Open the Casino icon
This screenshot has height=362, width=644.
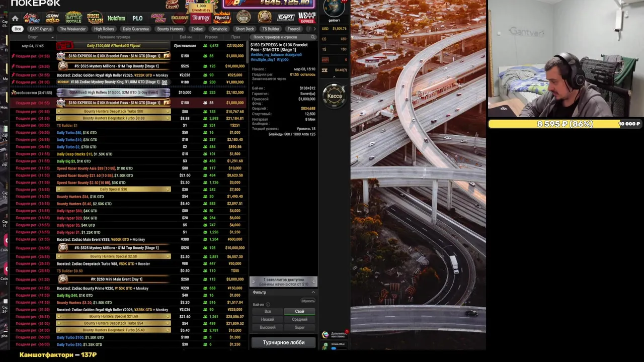click(172, 5)
